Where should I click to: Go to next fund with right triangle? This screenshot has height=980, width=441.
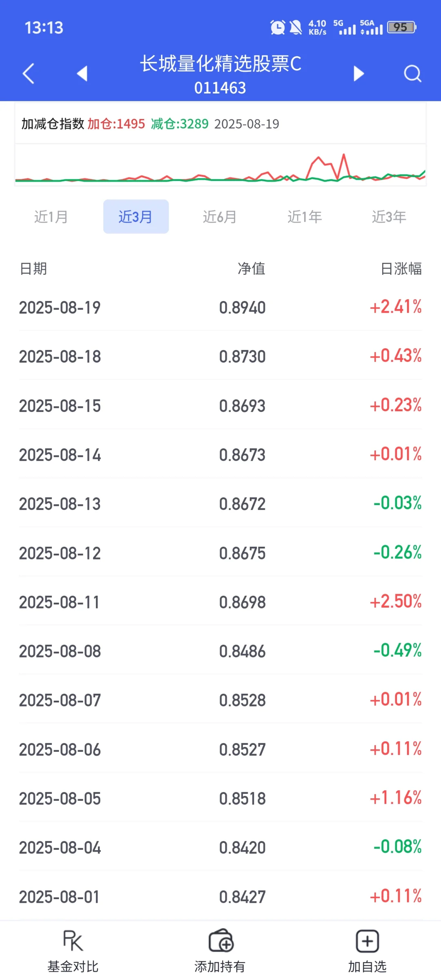(x=359, y=73)
